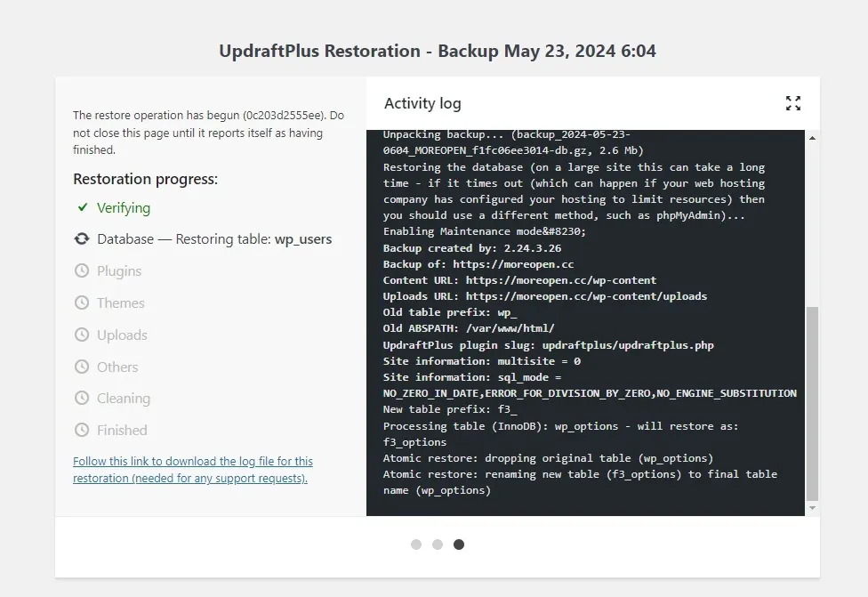This screenshot has height=597, width=868.
Task: Click the clock icon next to Others
Action: 82,367
